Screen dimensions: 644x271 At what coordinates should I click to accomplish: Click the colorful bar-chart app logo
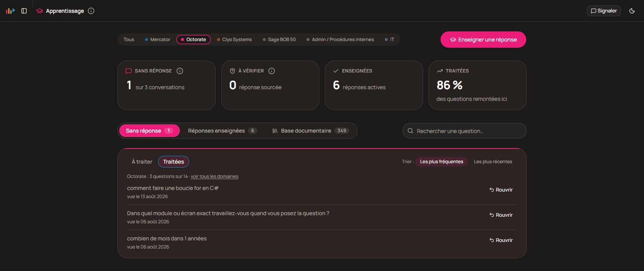tap(10, 11)
